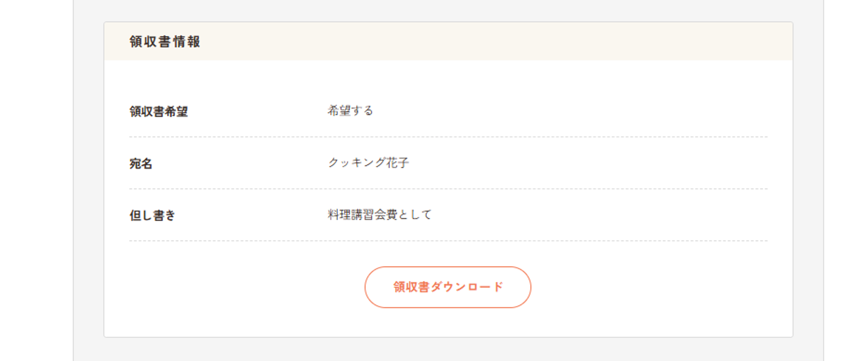Click the dashed divider below 但し書き row
The image size is (868, 361).
click(x=448, y=241)
